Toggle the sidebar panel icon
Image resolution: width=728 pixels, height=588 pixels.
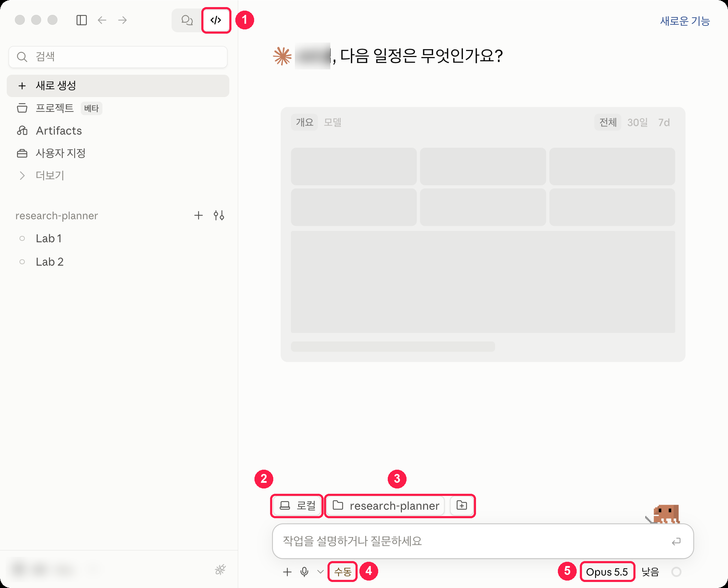82,20
